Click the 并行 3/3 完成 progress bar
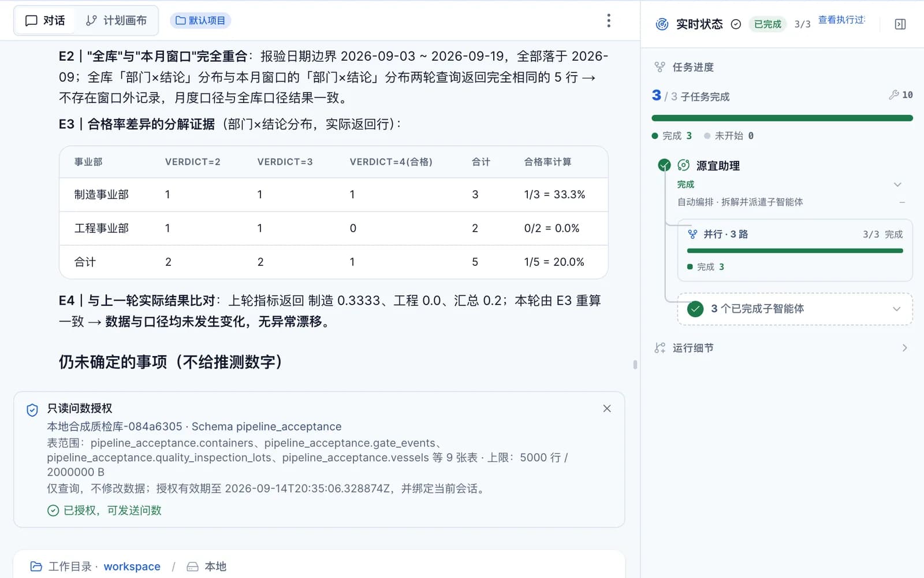 [x=795, y=251]
